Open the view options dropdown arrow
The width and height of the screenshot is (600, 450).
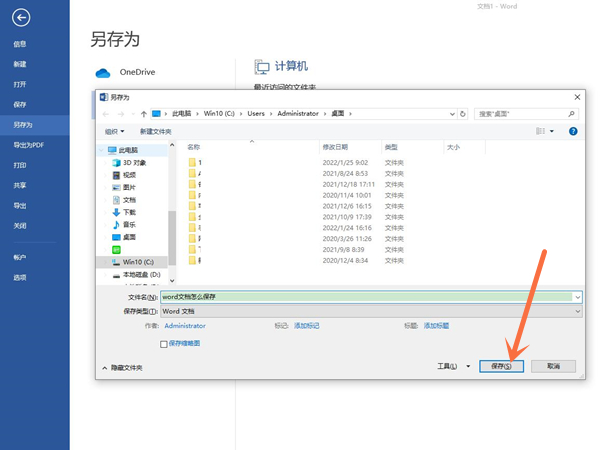pyautogui.click(x=552, y=131)
